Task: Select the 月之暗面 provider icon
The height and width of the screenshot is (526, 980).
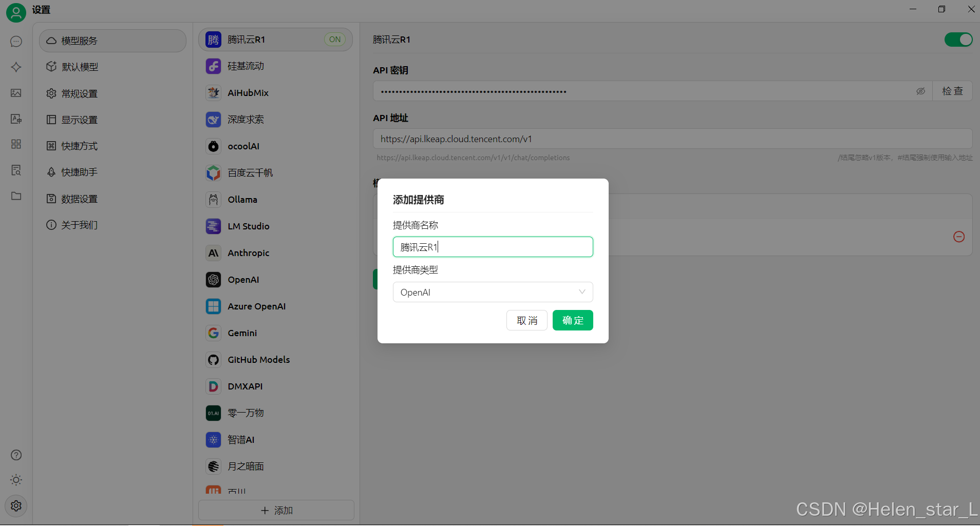Action: [213, 466]
